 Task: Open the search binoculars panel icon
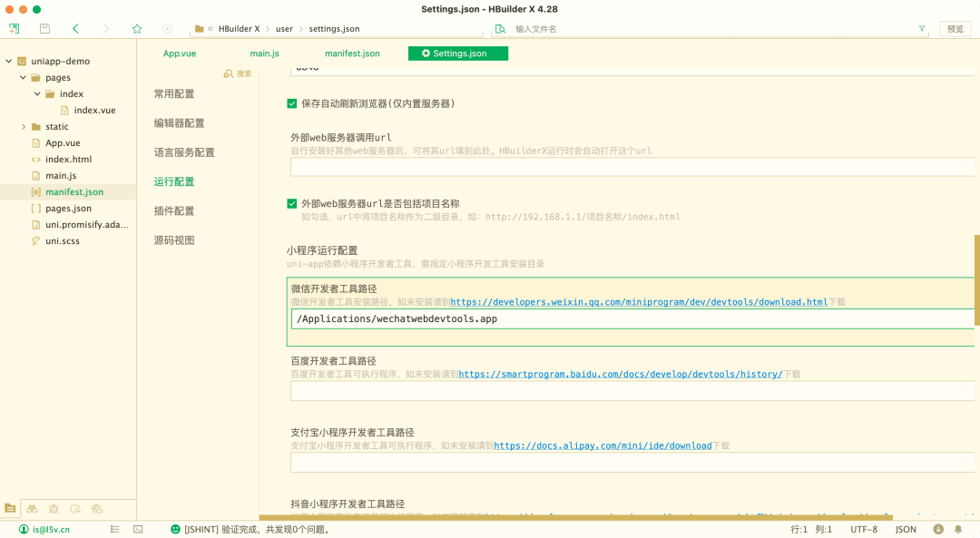pyautogui.click(x=32, y=509)
